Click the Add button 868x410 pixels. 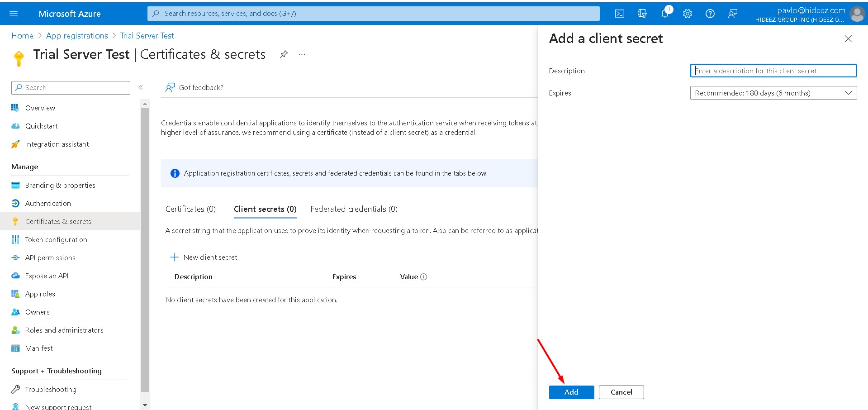(571, 392)
